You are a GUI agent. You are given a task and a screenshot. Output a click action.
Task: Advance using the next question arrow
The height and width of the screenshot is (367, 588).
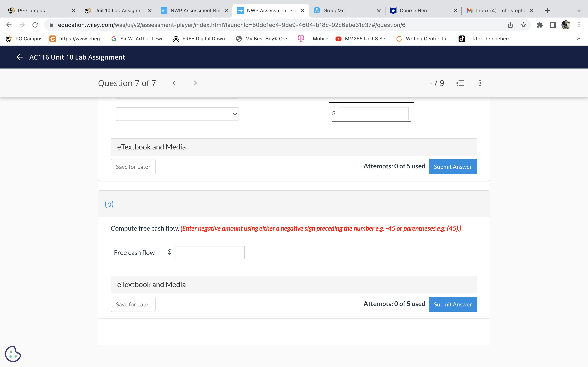click(195, 83)
